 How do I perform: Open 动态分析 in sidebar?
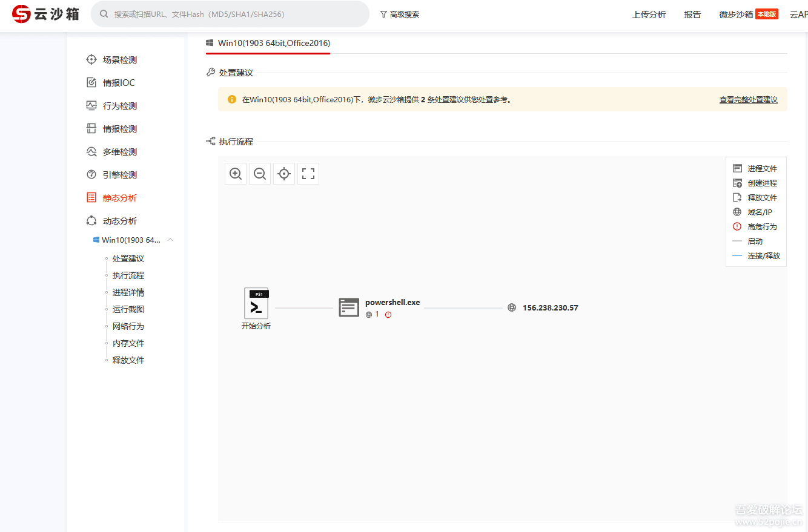point(120,220)
